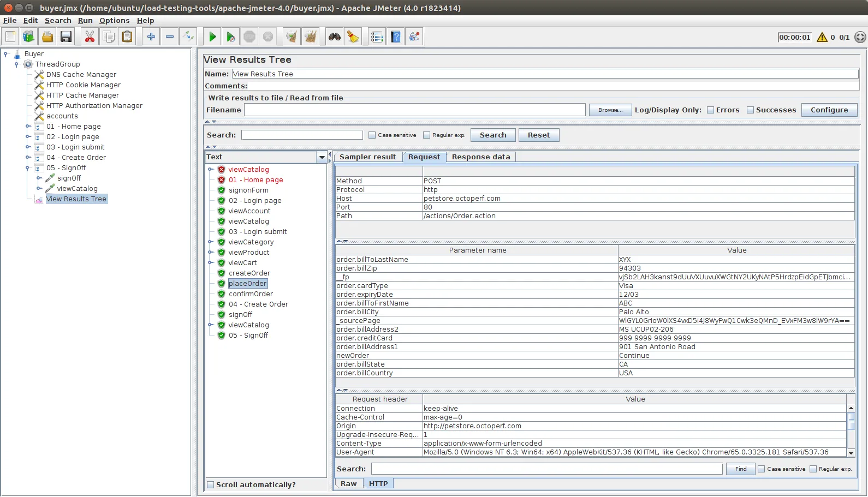The image size is (868, 497).
Task: Click the Cut scissors toolbar icon
Action: pos(90,37)
